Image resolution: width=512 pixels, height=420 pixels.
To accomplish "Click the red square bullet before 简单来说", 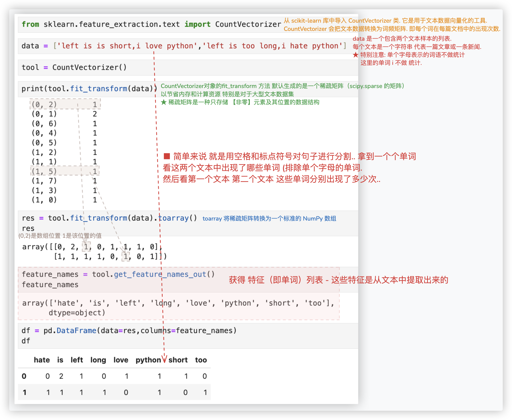I will tap(167, 156).
